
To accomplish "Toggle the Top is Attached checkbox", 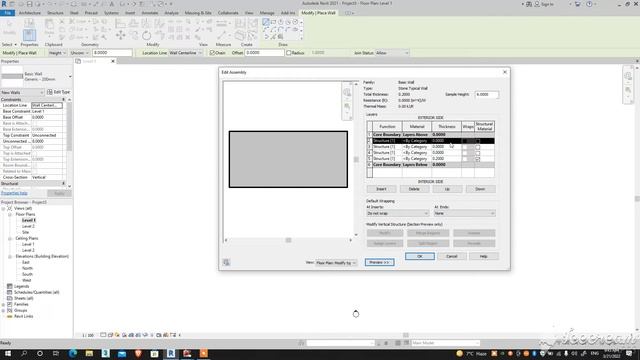I will click(35, 153).
